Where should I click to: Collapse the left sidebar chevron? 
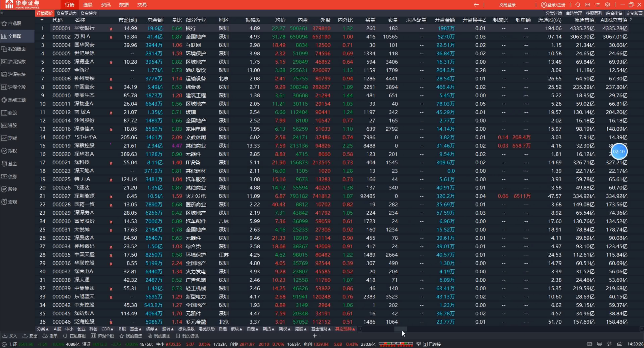(2, 13)
